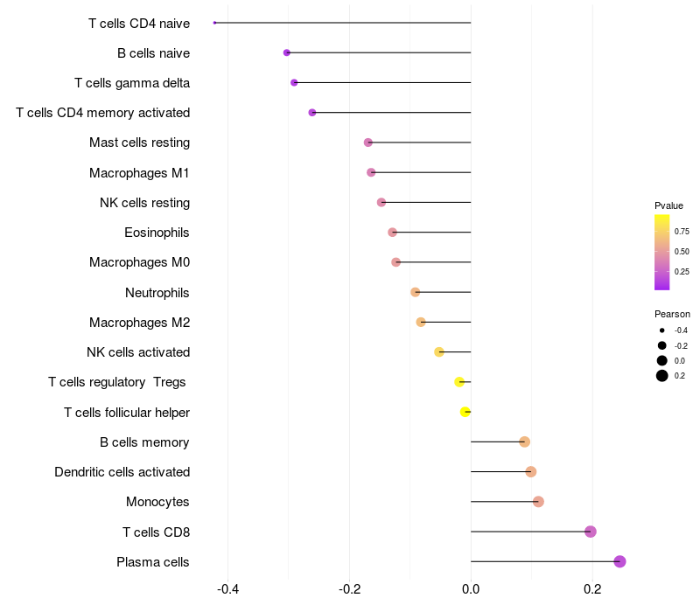Click the Mast cells resting dot
The width and height of the screenshot is (700, 612).
click(367, 143)
